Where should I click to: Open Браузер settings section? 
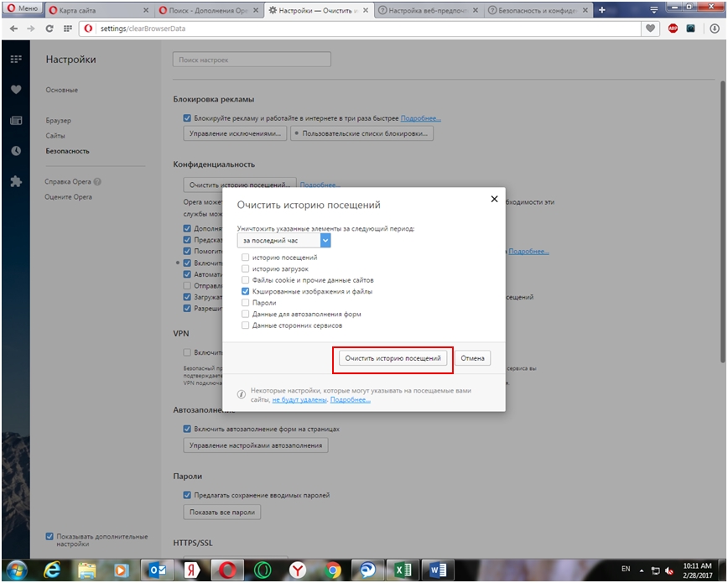click(x=59, y=121)
